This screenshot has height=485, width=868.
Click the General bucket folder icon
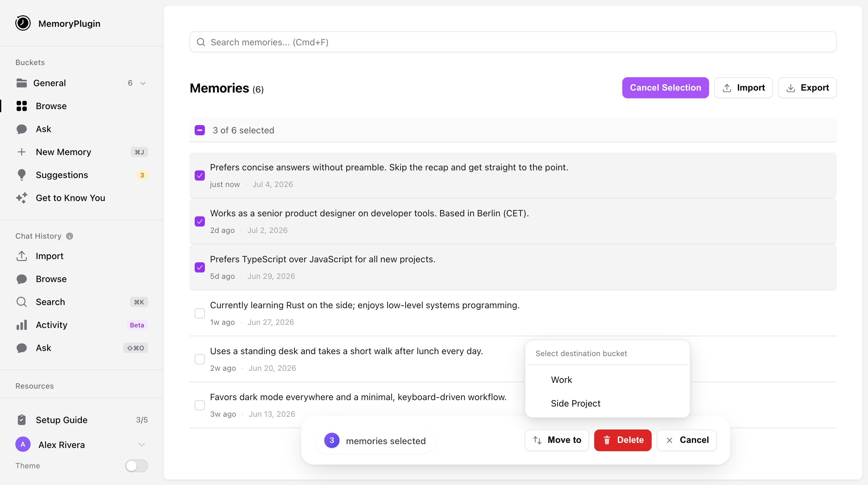(x=22, y=83)
